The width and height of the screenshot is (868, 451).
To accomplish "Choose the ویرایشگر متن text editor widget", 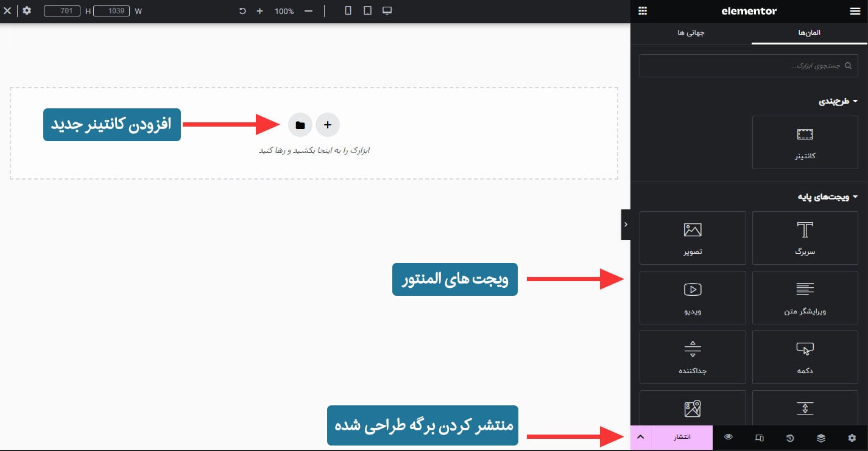I will 805,297.
